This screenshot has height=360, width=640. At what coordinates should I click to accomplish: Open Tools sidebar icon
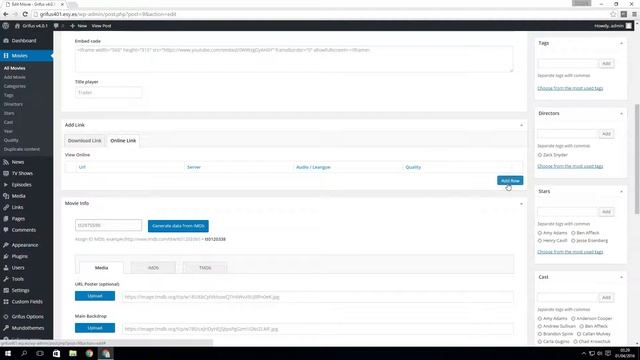[6, 279]
